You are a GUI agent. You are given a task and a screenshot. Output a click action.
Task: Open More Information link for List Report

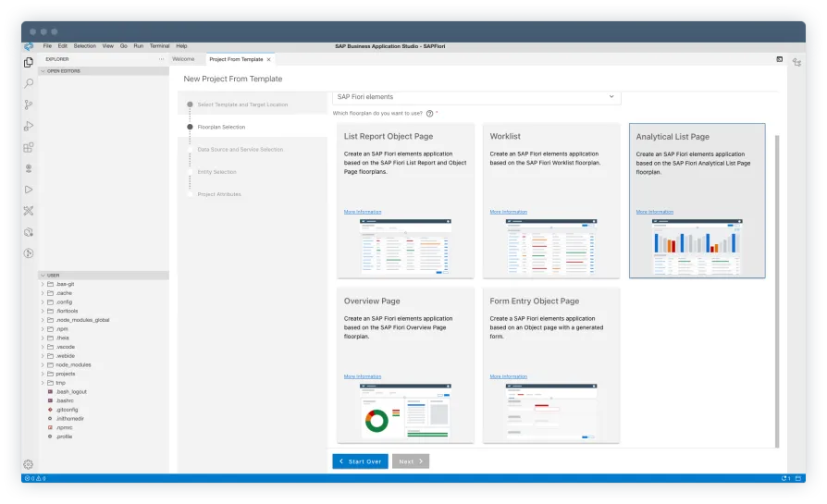coord(363,212)
